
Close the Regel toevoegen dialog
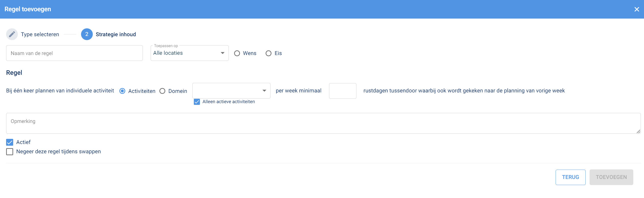(636, 9)
